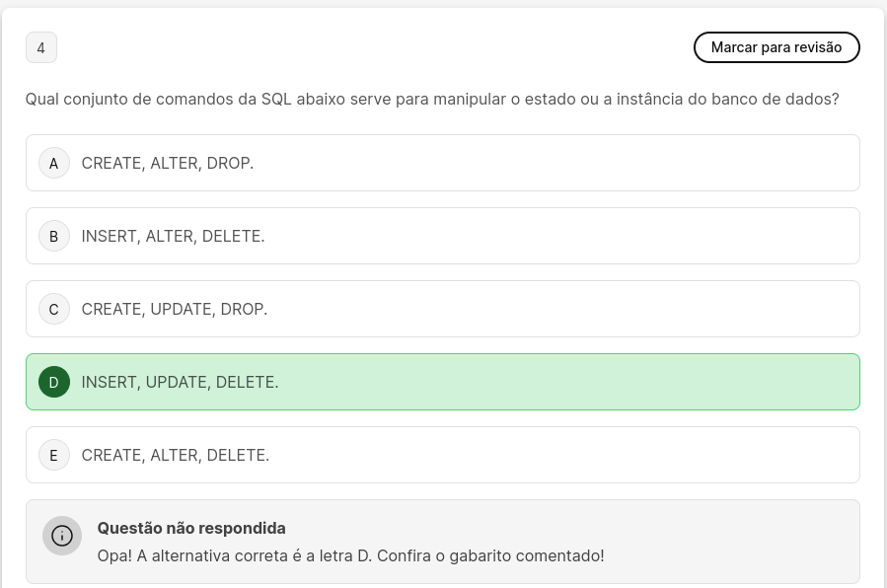Viewport: 887px width, 588px height.
Task: Click empty area of option E card
Action: pos(565,455)
